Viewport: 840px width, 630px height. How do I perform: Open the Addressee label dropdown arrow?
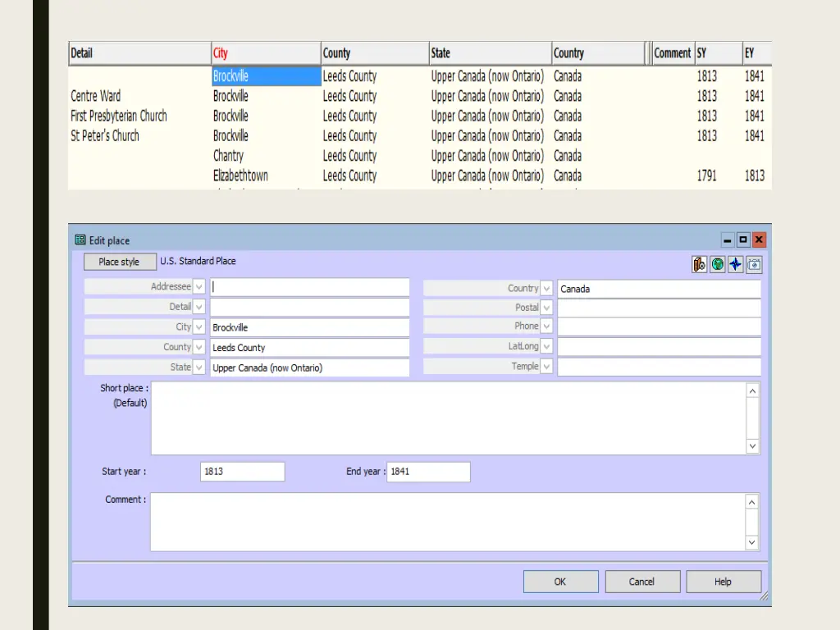point(199,286)
